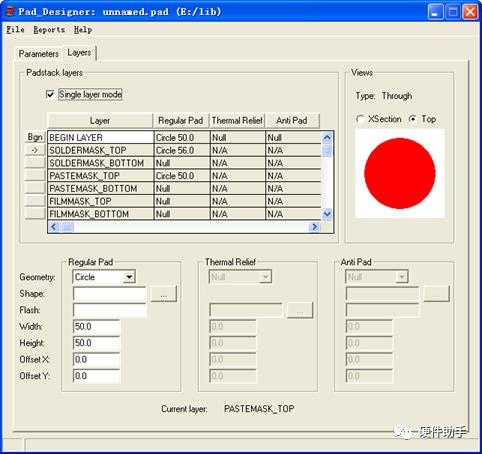This screenshot has height=454, width=482.
Task: Click the Anti Pad column header
Action: [x=292, y=121]
